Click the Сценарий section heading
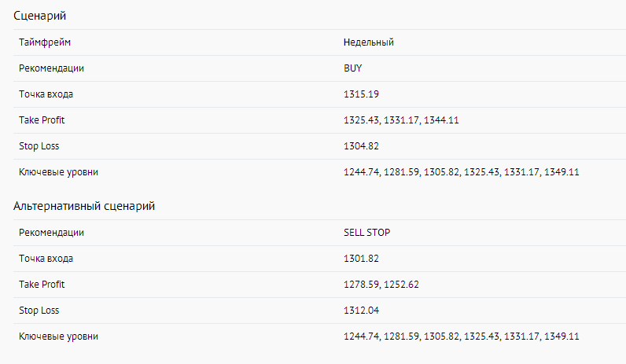Viewport: 626px width, 364px height. pyautogui.click(x=39, y=16)
